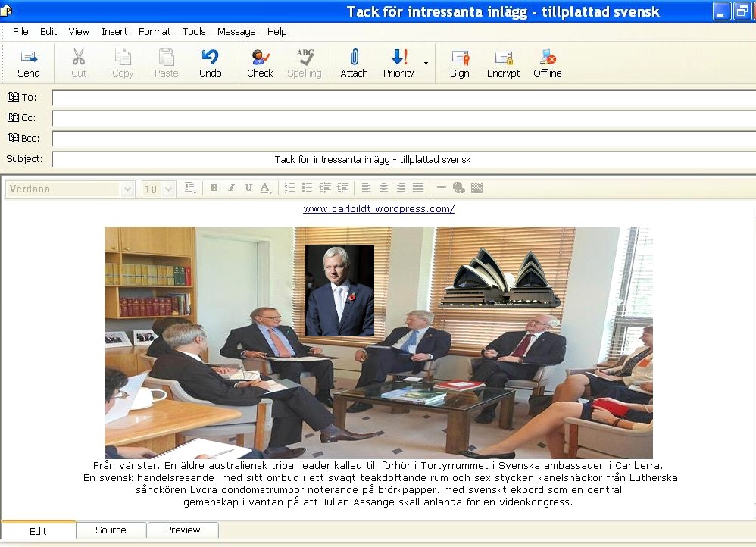
Task: Click into the Cc field
Action: pyautogui.click(x=404, y=118)
